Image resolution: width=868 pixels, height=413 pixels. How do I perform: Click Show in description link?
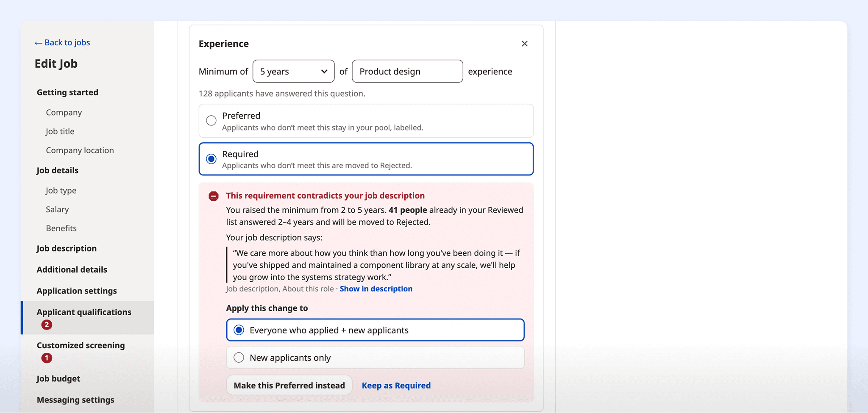point(376,289)
